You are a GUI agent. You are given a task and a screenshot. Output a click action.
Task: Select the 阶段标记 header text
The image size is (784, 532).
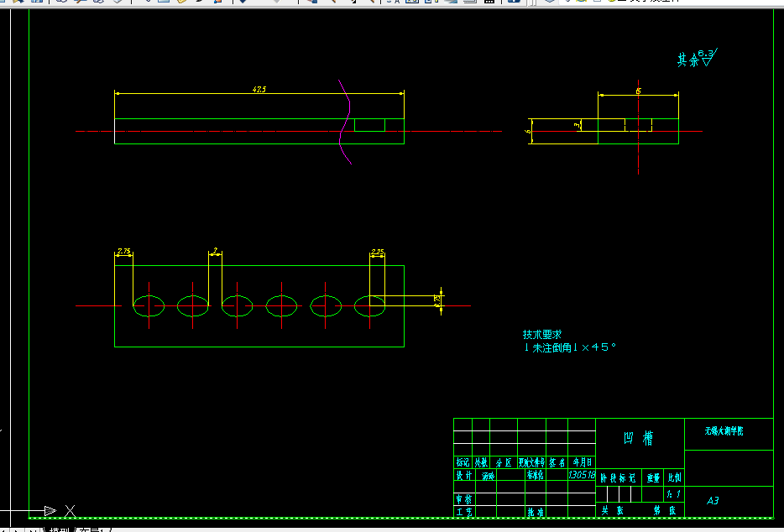pos(618,478)
